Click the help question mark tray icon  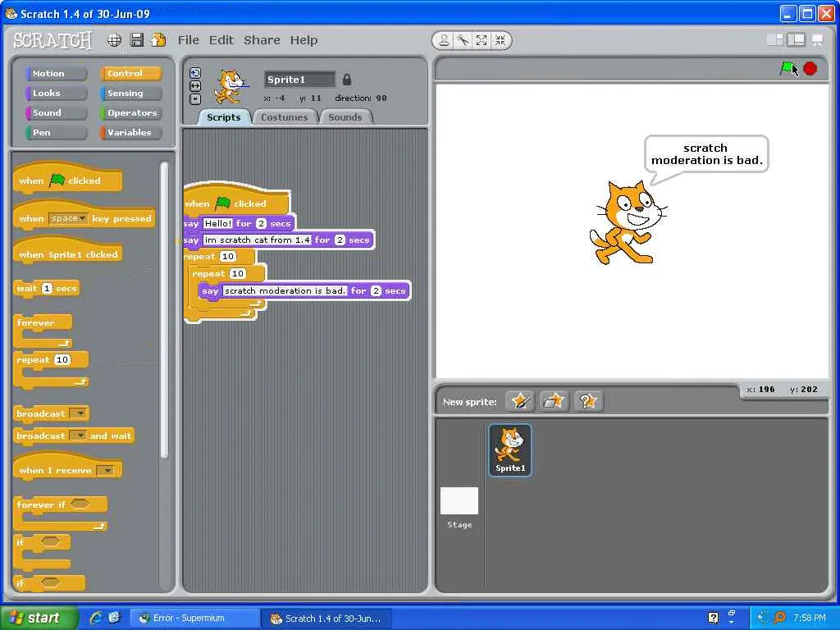click(x=713, y=619)
